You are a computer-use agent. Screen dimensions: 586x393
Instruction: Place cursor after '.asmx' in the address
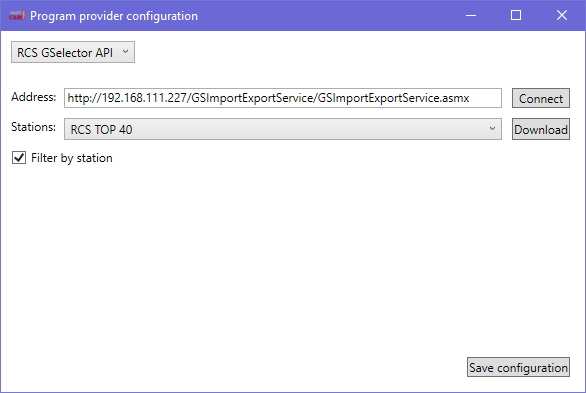point(470,98)
